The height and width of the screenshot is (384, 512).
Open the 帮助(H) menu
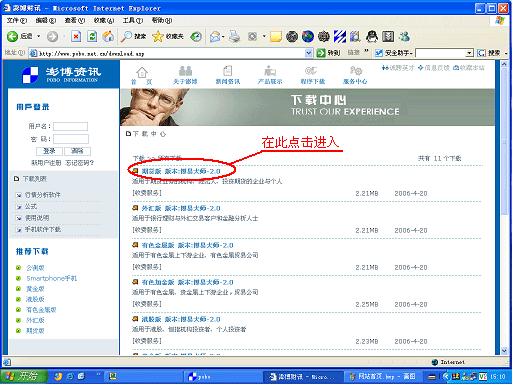pos(162,20)
